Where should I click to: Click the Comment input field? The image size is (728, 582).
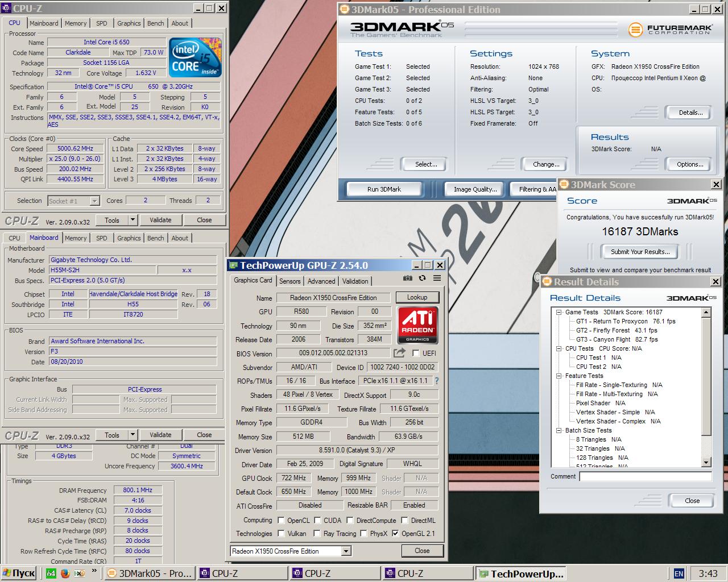(x=646, y=476)
